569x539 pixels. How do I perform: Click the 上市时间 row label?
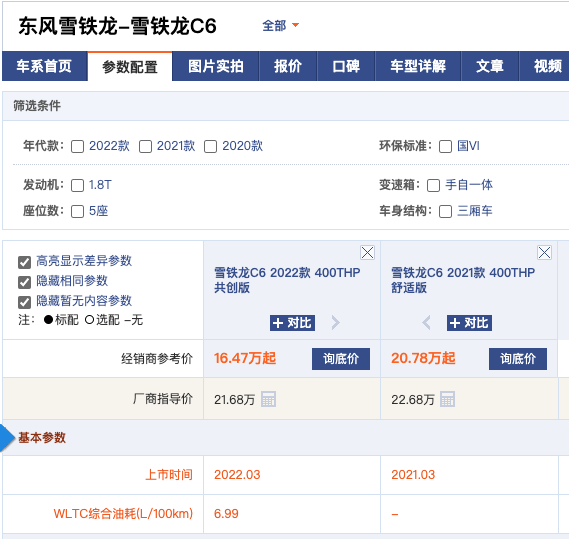[x=169, y=475]
